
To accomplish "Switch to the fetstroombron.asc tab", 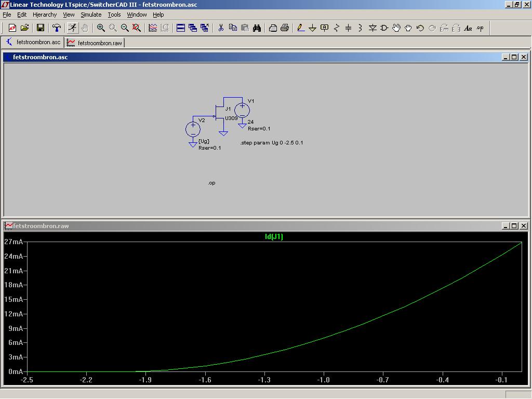I will click(x=34, y=42).
